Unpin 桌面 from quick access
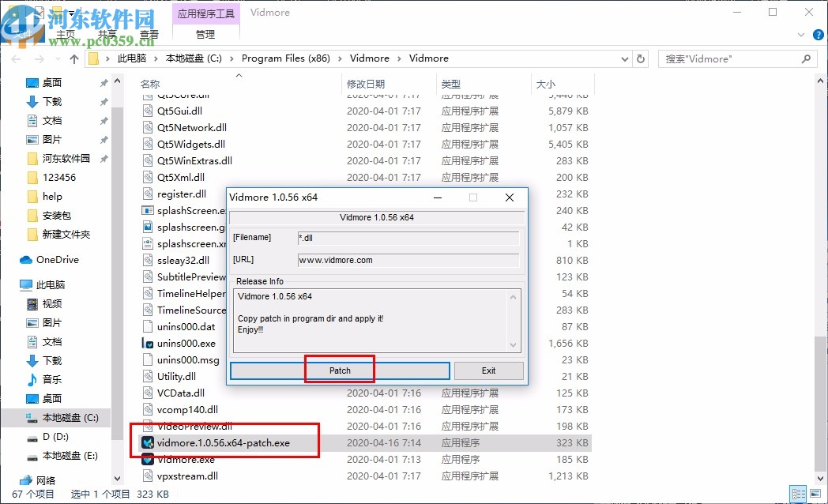This screenshot has width=828, height=504. coord(104,81)
